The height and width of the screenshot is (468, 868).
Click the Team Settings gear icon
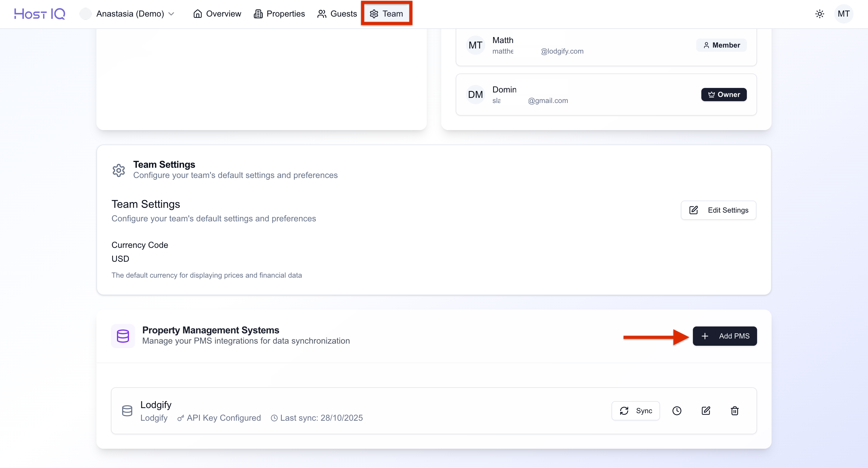pos(119,170)
